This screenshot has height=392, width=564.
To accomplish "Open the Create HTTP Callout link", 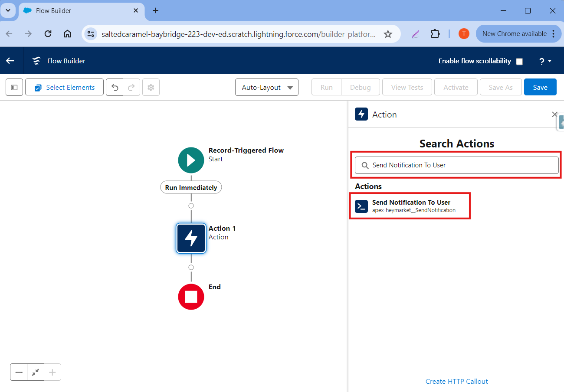I will (456, 381).
